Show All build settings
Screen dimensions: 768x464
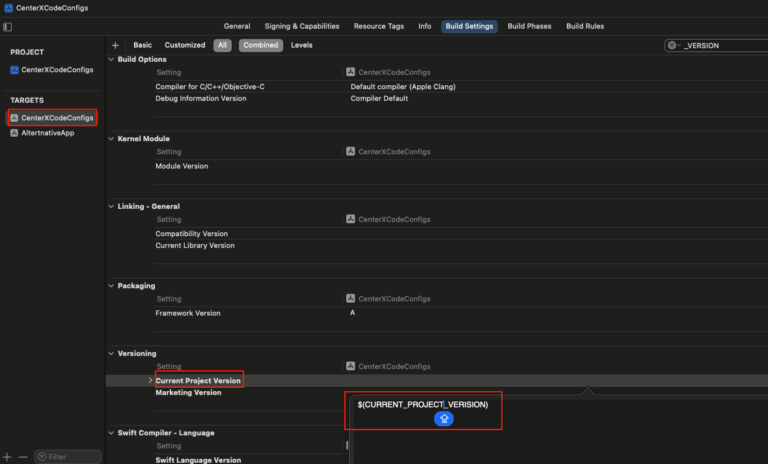pyautogui.click(x=222, y=45)
